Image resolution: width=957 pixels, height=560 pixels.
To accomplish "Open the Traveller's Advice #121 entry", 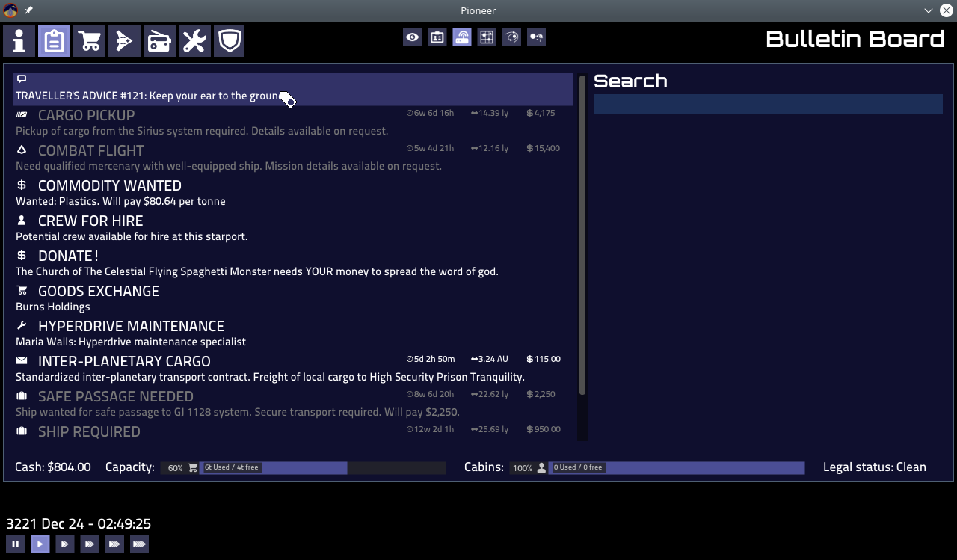I will (293, 89).
